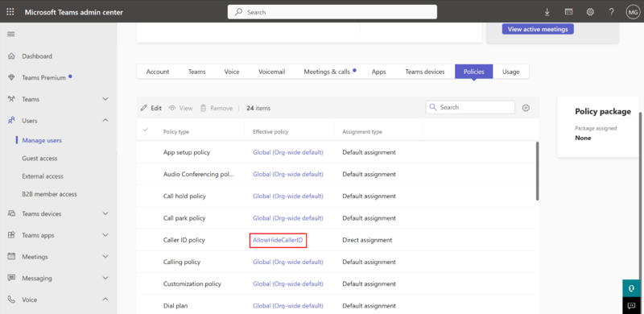
Task: Switch to the Apps tab
Action: tap(378, 72)
